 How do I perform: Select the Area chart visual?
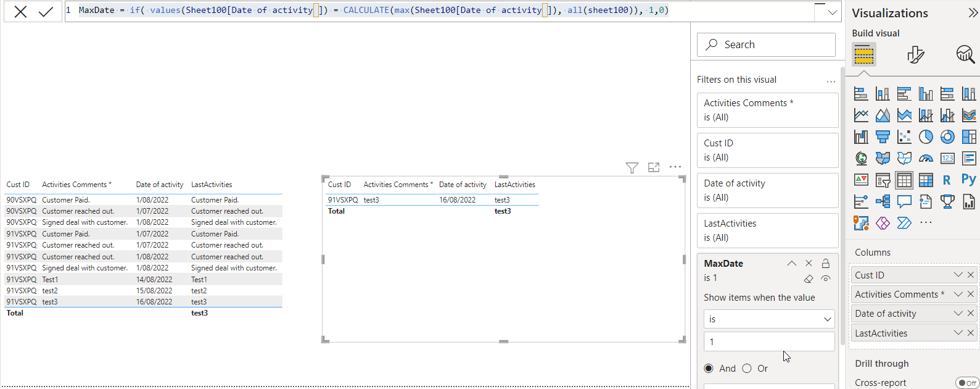pyautogui.click(x=883, y=115)
